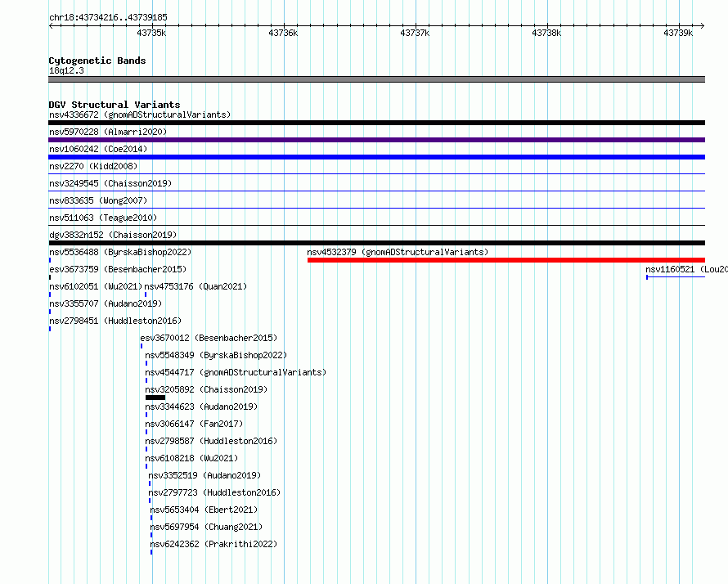Image resolution: width=728 pixels, height=584 pixels.
Task: Open nsv4753176 (Quan2021) label
Action: pyautogui.click(x=195, y=286)
